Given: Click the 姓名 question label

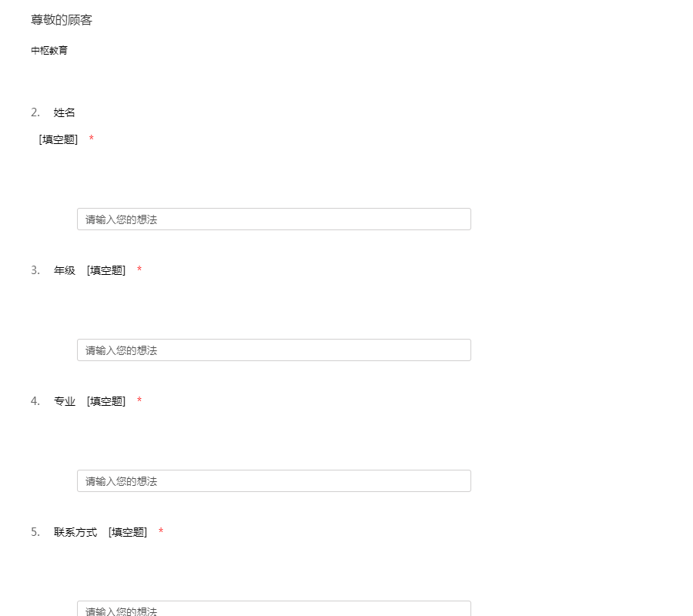Looking at the screenshot, I should tap(65, 112).
